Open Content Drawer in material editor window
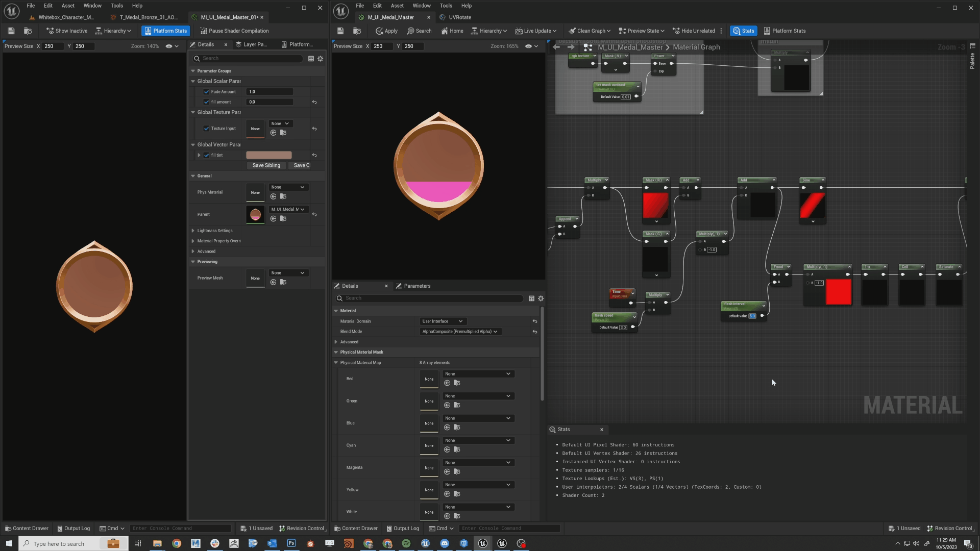 (356, 529)
